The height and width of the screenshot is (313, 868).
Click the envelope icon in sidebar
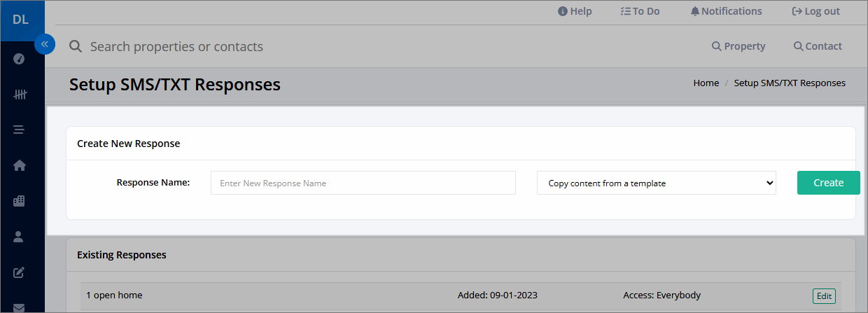[20, 307]
